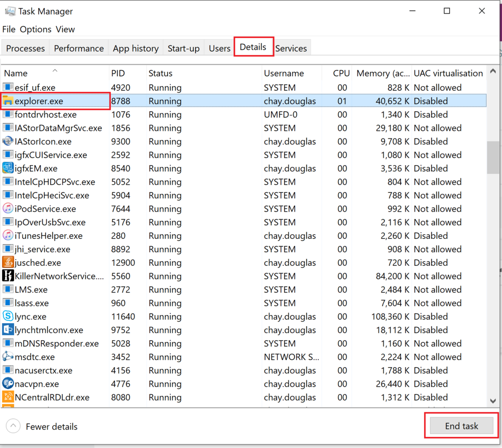Viewport: 502px width, 448px height.
Task: Switch to the Services tab
Action: pyautogui.click(x=291, y=48)
